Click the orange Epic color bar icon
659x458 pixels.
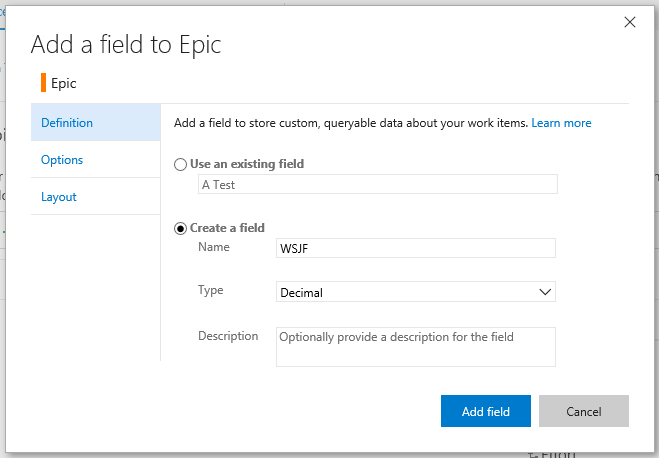tap(44, 83)
